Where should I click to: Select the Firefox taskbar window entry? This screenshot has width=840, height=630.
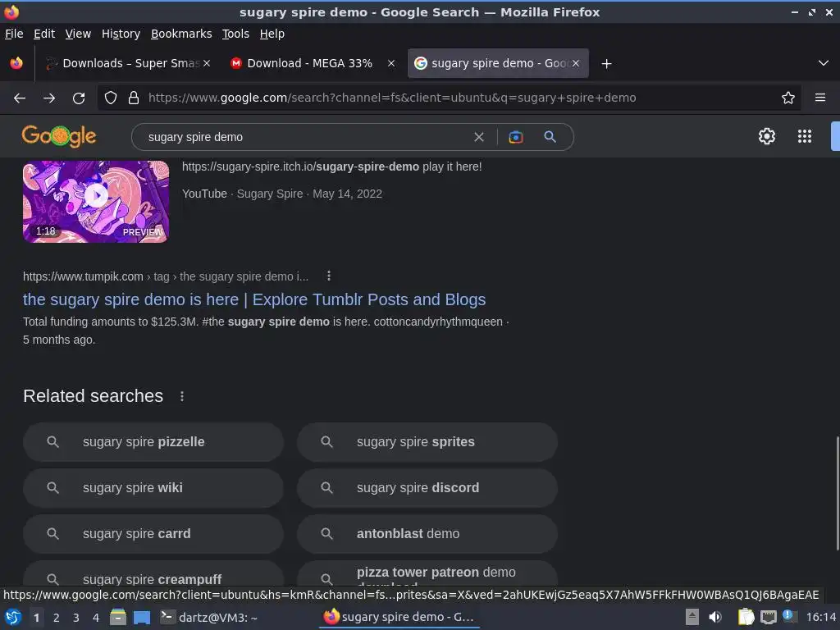click(x=399, y=617)
